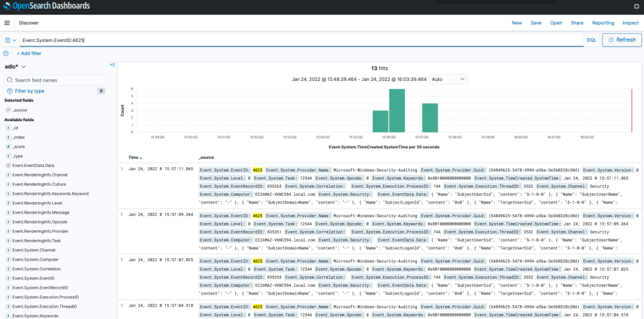Open saved queries menu icon
Image resolution: width=644 pixels, height=319 pixels.
point(11,40)
